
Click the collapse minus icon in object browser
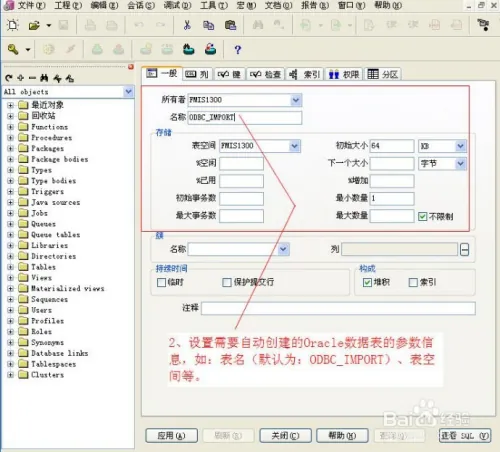[x=32, y=78]
